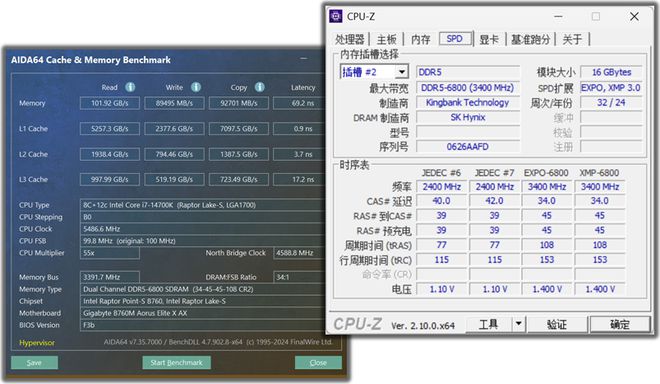Click the CPU-Z title bar app icon
The image size is (660, 384).
335,16
